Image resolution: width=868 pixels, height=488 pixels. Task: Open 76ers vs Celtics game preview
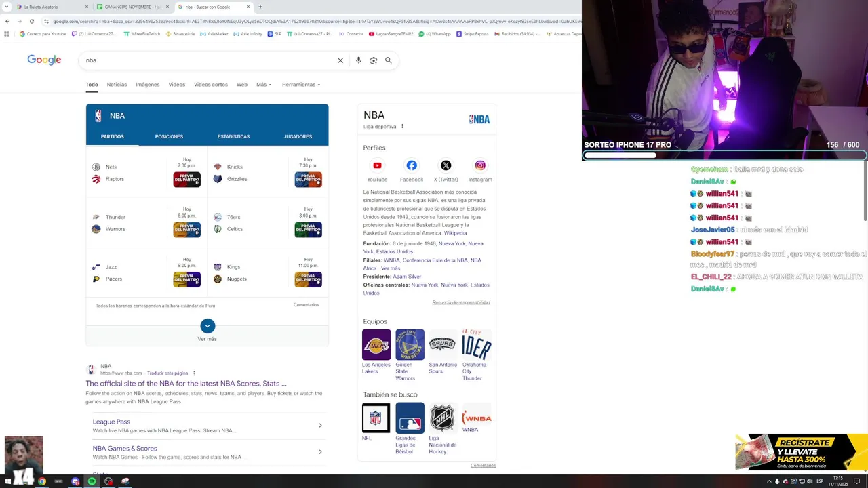[x=308, y=230]
